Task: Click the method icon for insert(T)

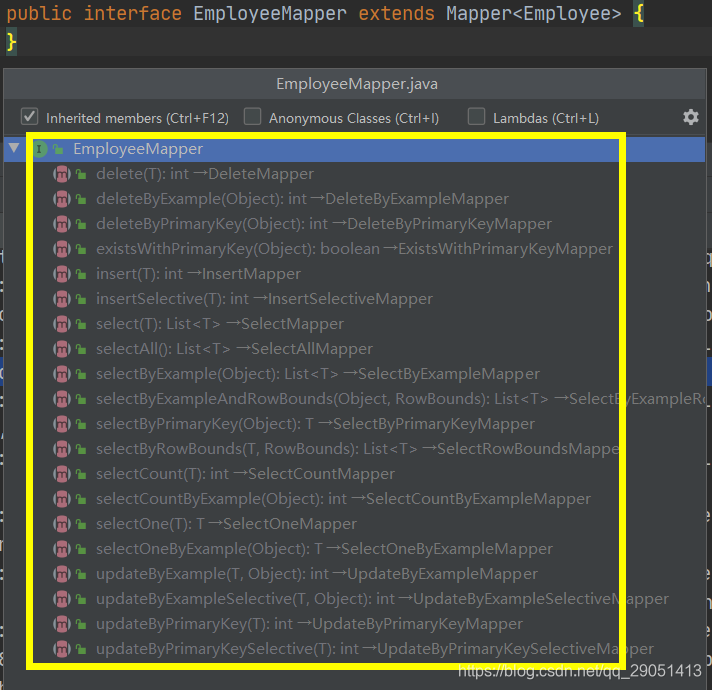Action: pyautogui.click(x=62, y=274)
